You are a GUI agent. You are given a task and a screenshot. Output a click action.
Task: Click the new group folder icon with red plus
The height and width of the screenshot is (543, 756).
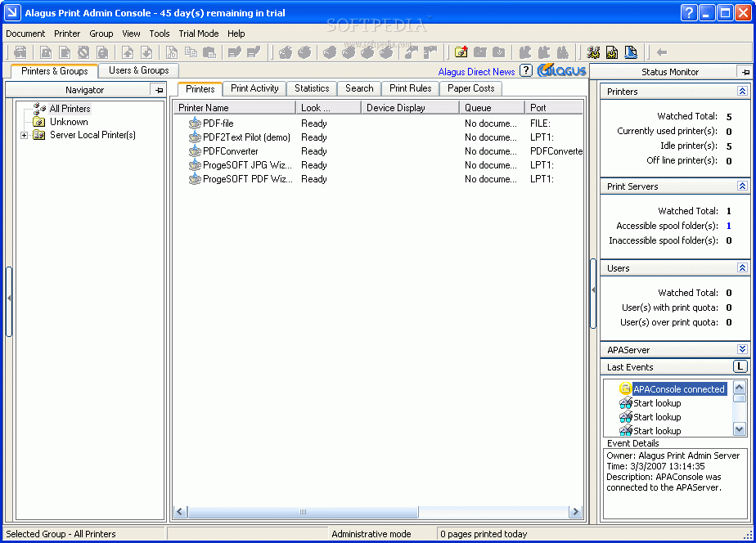[461, 52]
